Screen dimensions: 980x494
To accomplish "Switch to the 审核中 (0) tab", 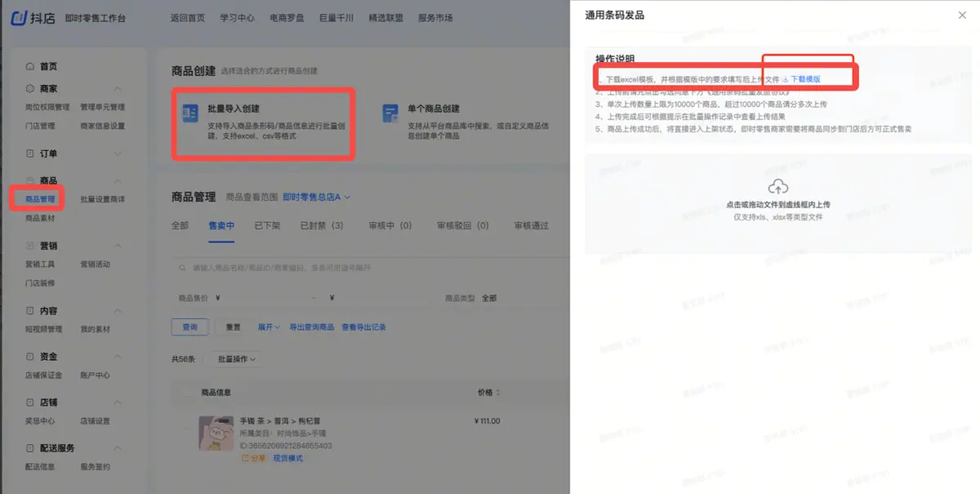I will click(390, 225).
